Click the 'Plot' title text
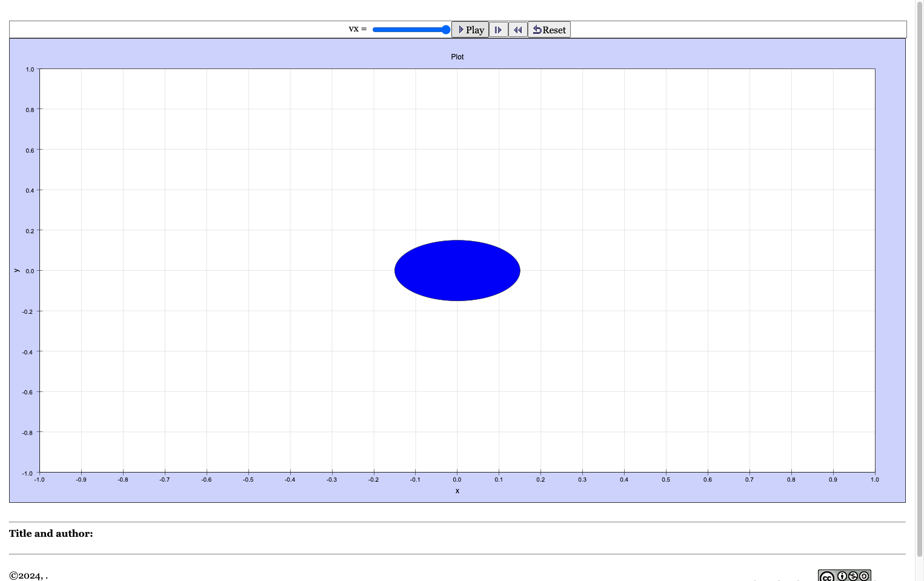The image size is (924, 581). [457, 57]
